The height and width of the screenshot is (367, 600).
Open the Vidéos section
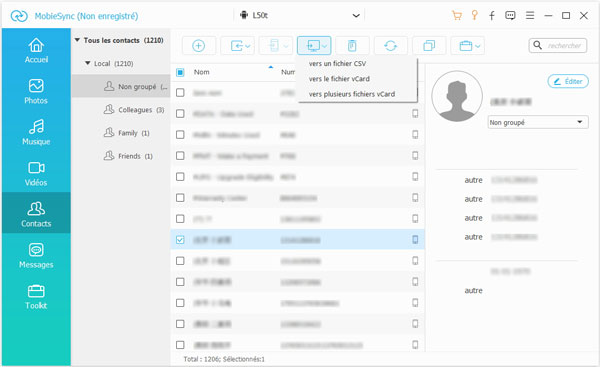point(36,173)
